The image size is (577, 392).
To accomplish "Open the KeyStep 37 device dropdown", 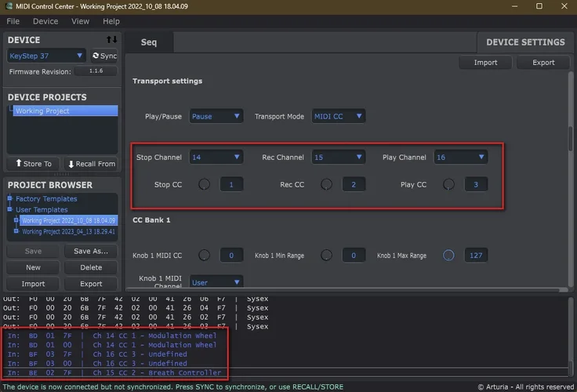I will pyautogui.click(x=46, y=56).
